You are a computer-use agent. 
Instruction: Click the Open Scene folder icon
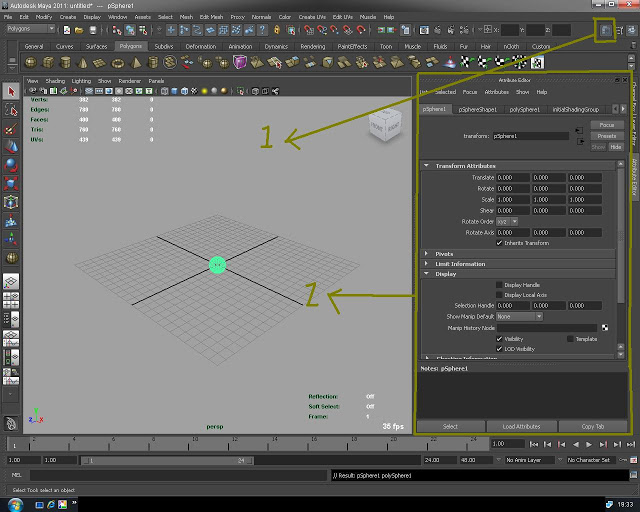pyautogui.click(x=79, y=30)
